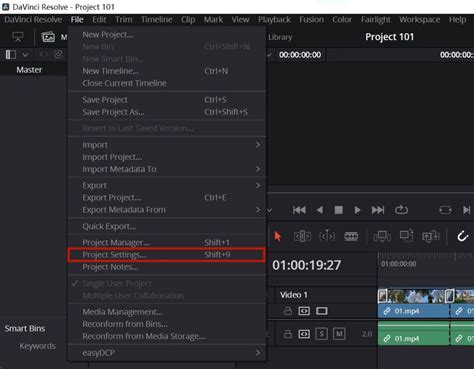The image size is (474, 369).
Task: Select the Dynamic Trim Mode tool
Action: point(327,236)
